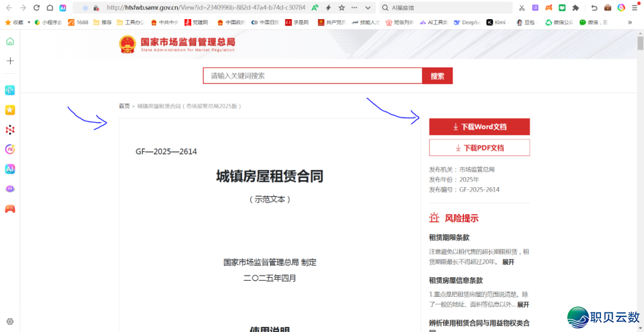Click the green translate icon in address bar
644x332 pixels.
pyautogui.click(x=315, y=7)
